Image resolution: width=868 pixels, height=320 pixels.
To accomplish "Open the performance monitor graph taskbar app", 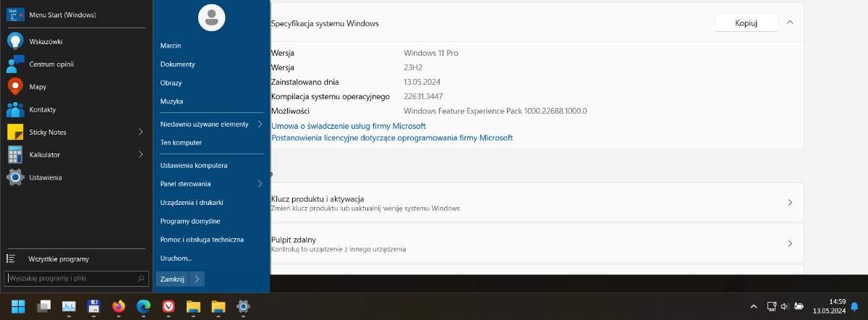I will click(69, 306).
